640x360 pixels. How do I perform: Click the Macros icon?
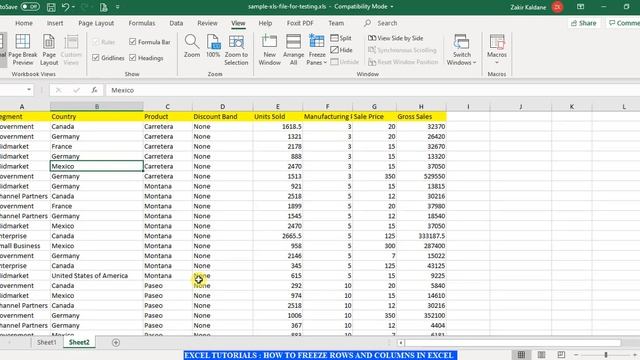point(497,43)
